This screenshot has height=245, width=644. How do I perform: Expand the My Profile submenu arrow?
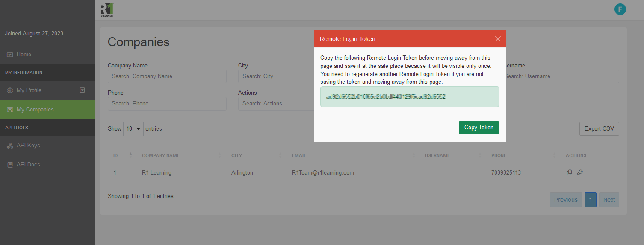click(x=83, y=90)
